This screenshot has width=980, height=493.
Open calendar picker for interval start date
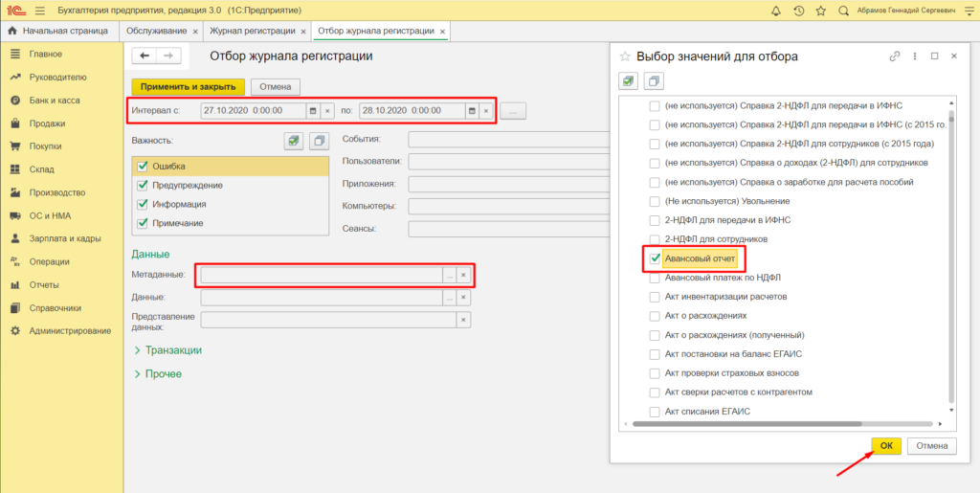(312, 110)
